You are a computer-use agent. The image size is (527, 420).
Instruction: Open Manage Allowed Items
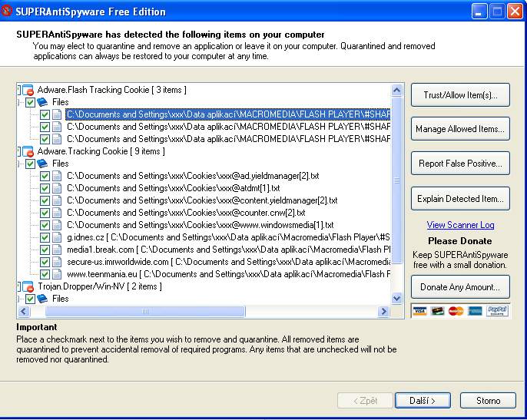tap(460, 129)
